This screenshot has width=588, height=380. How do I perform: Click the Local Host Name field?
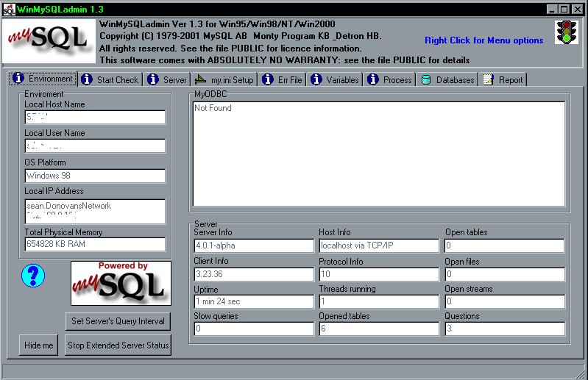tap(95, 117)
